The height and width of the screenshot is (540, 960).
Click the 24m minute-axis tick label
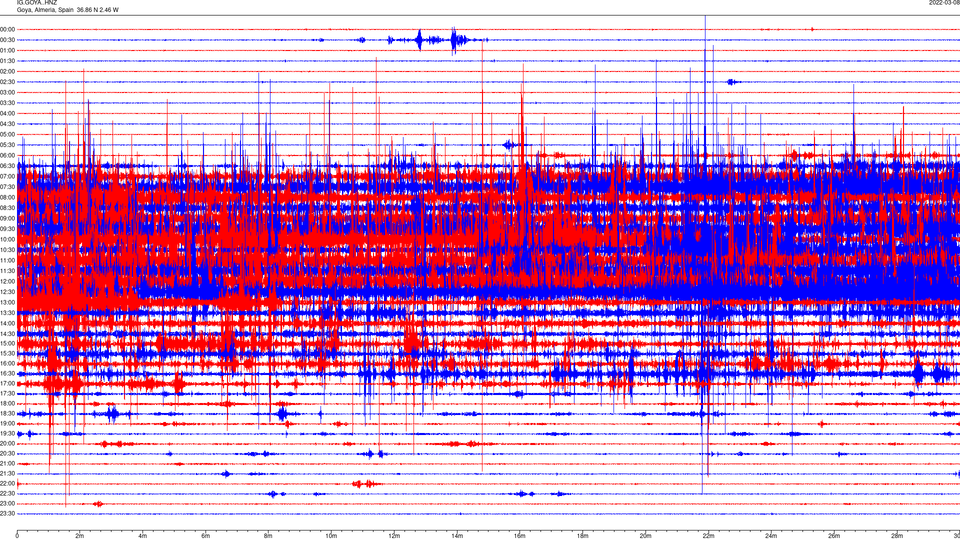coord(771,536)
